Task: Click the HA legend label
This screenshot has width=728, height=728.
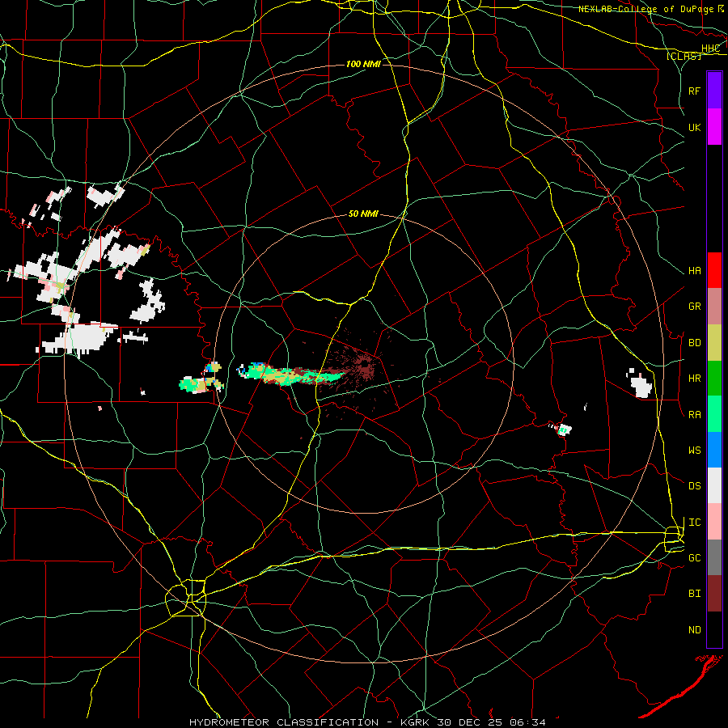Action: coord(694,271)
